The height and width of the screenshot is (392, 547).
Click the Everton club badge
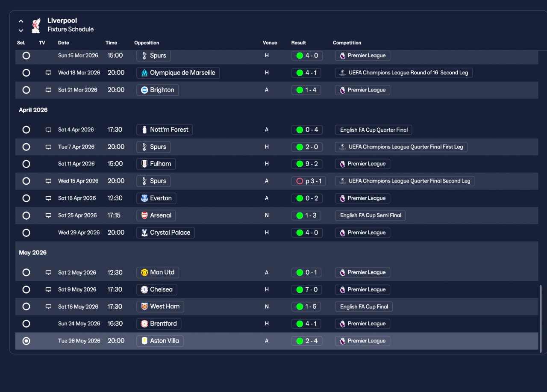coord(144,198)
